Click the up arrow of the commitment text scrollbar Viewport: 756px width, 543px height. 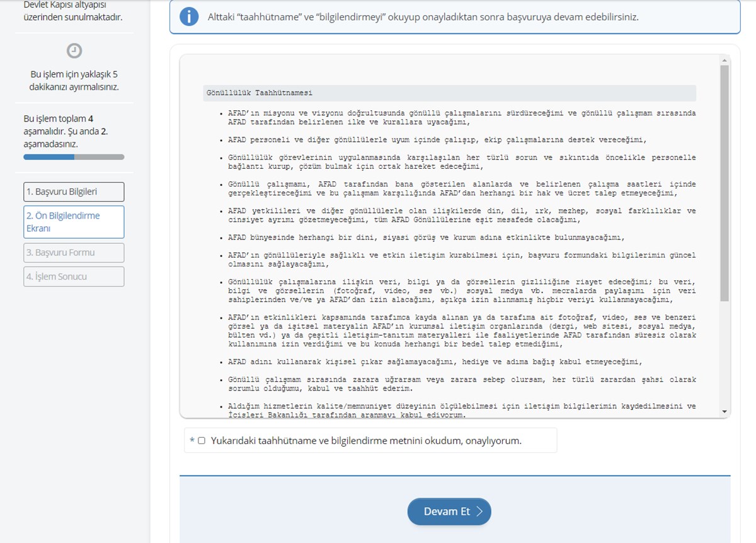point(724,60)
